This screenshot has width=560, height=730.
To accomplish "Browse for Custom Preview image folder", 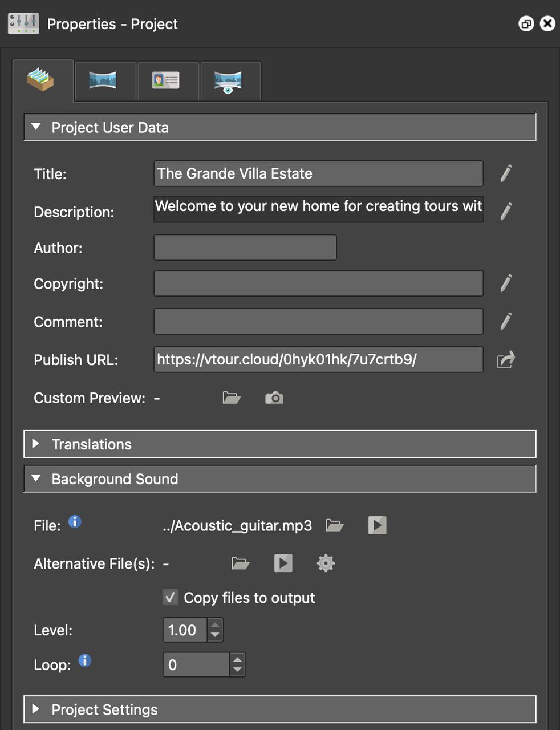I will [232, 398].
